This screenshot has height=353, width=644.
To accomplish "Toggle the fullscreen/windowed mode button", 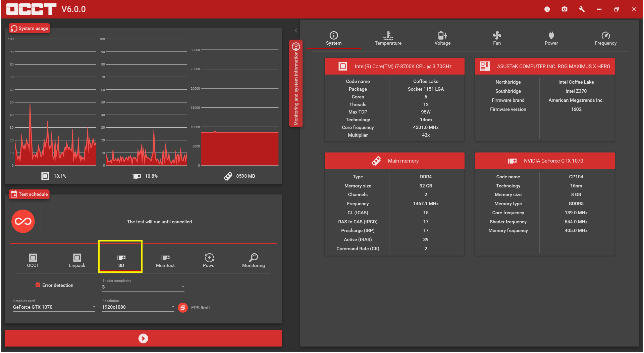I will point(183,307).
